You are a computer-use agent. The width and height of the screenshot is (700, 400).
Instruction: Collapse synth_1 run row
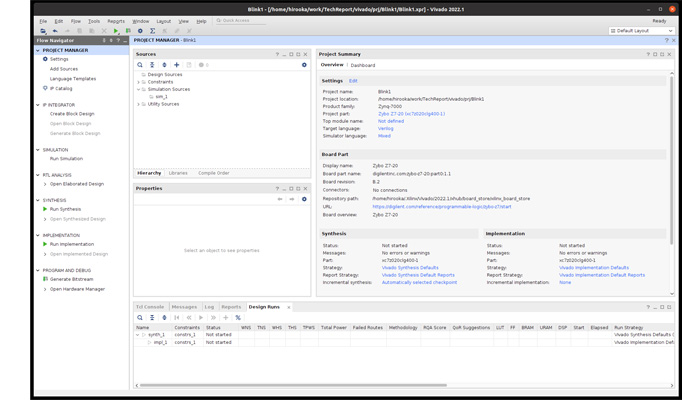coord(138,335)
